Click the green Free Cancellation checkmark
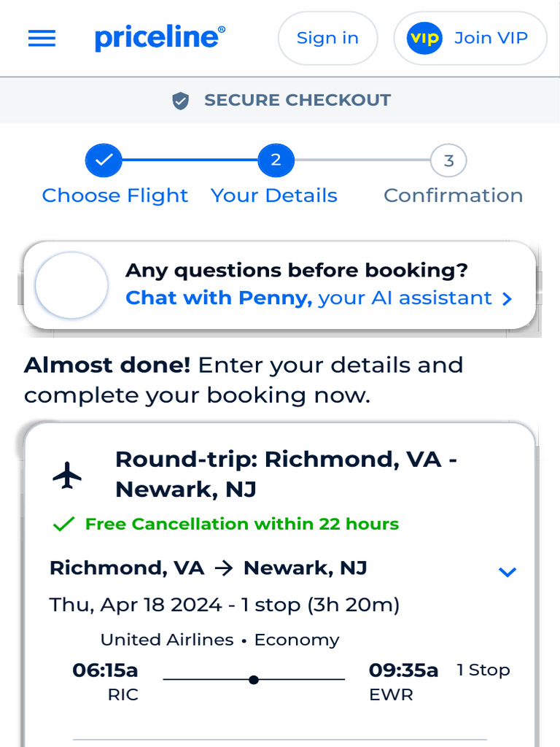560x747 pixels. [64, 524]
